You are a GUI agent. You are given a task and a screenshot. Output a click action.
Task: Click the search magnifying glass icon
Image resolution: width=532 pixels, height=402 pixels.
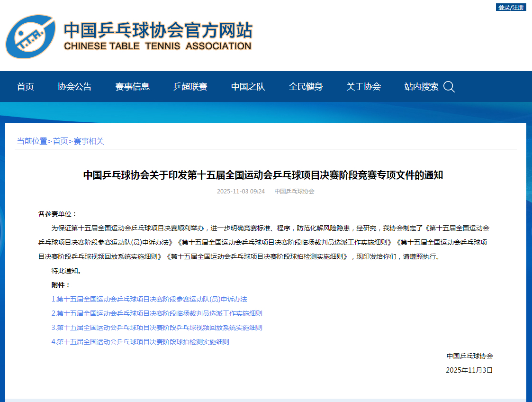click(x=449, y=87)
